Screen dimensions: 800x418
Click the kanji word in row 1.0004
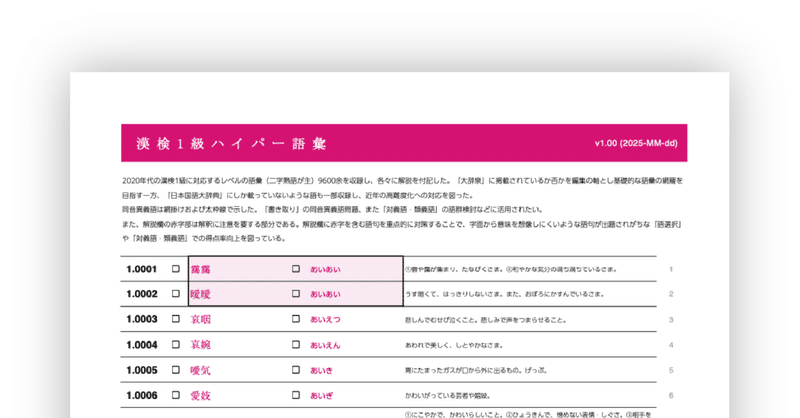201,345
